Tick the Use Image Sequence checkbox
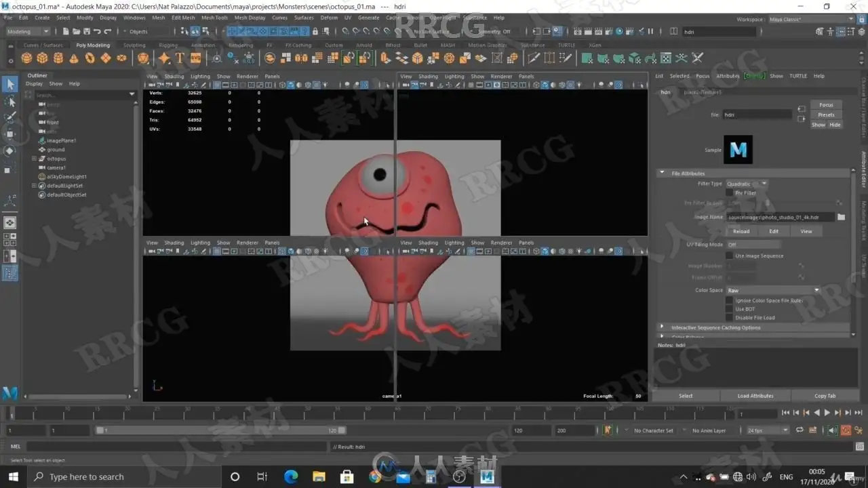Viewport: 868px width, 488px height. pyautogui.click(x=730, y=256)
